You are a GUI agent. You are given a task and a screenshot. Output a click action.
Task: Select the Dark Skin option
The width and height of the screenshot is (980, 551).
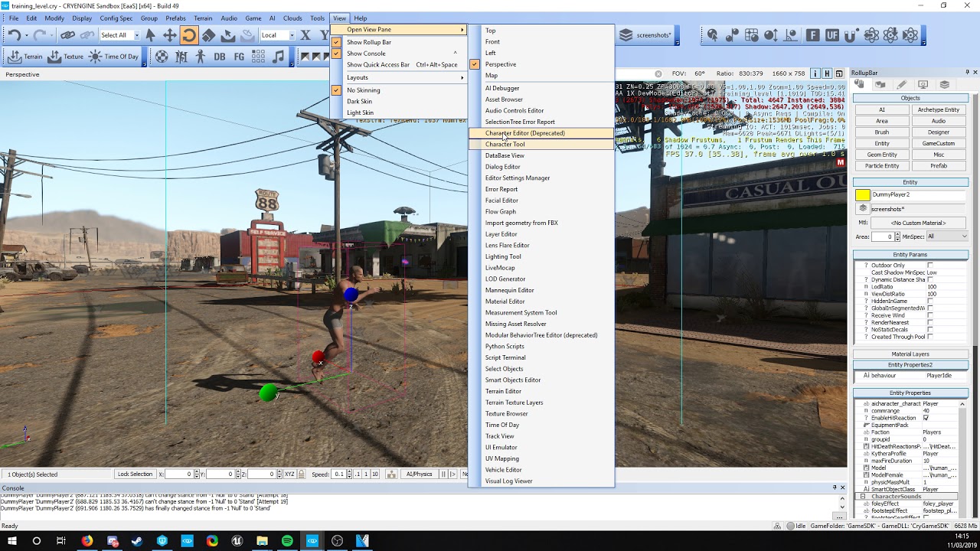(399, 101)
